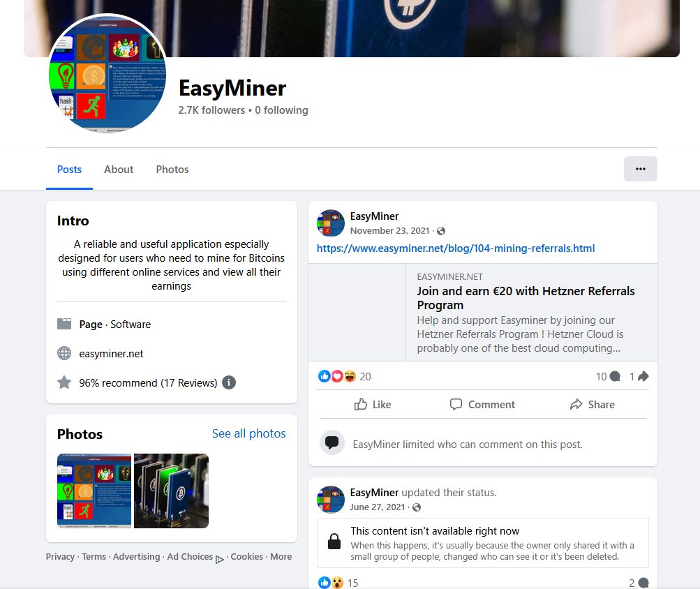Switch to the Photos tab

pos(172,170)
